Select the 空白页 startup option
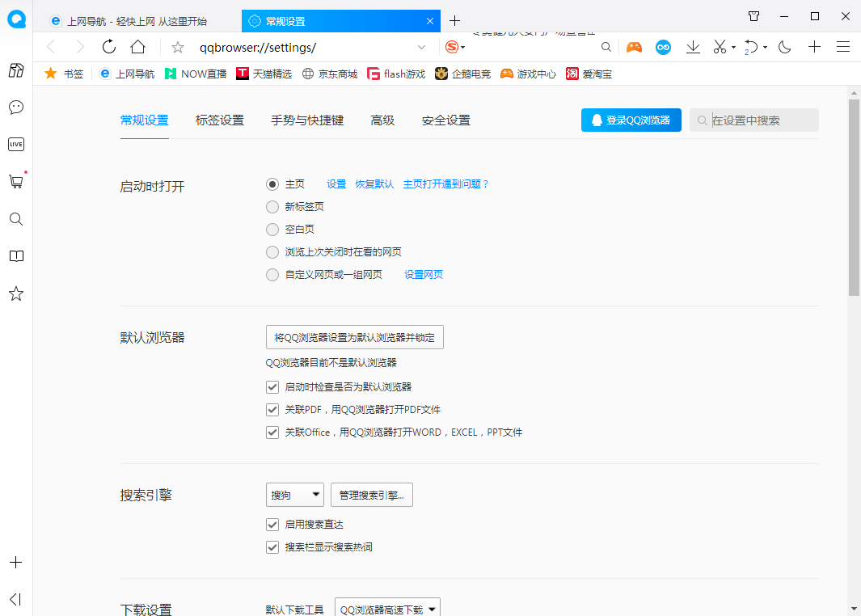The width and height of the screenshot is (861, 616). [x=272, y=229]
